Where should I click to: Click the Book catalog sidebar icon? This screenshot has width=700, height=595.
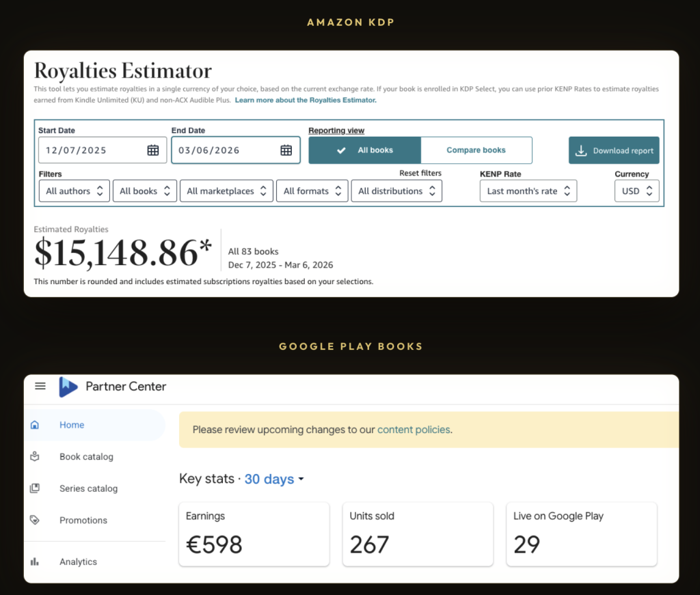tap(35, 456)
